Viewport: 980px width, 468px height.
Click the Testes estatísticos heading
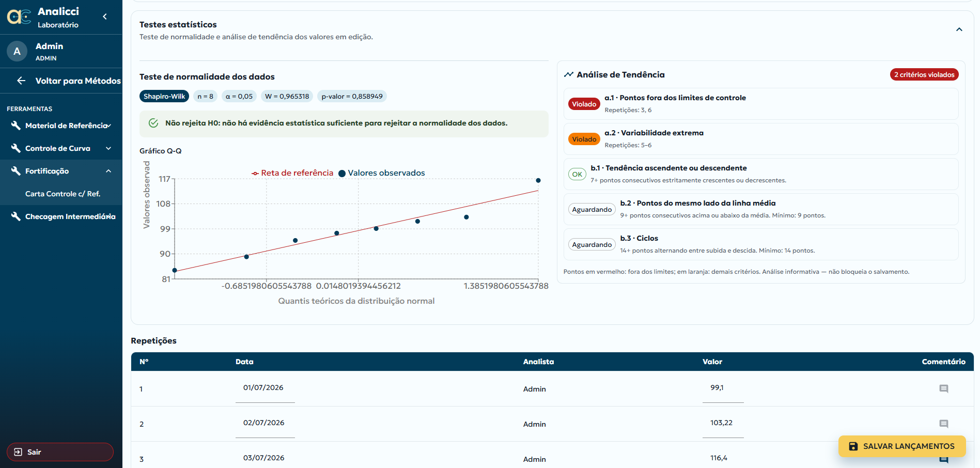(178, 24)
